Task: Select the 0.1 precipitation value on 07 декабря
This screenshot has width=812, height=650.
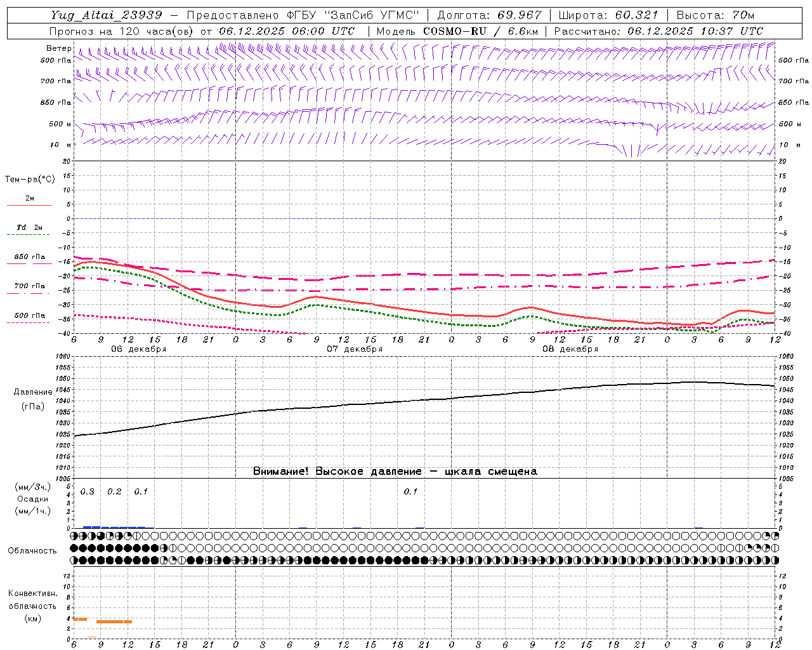Action: click(x=411, y=492)
